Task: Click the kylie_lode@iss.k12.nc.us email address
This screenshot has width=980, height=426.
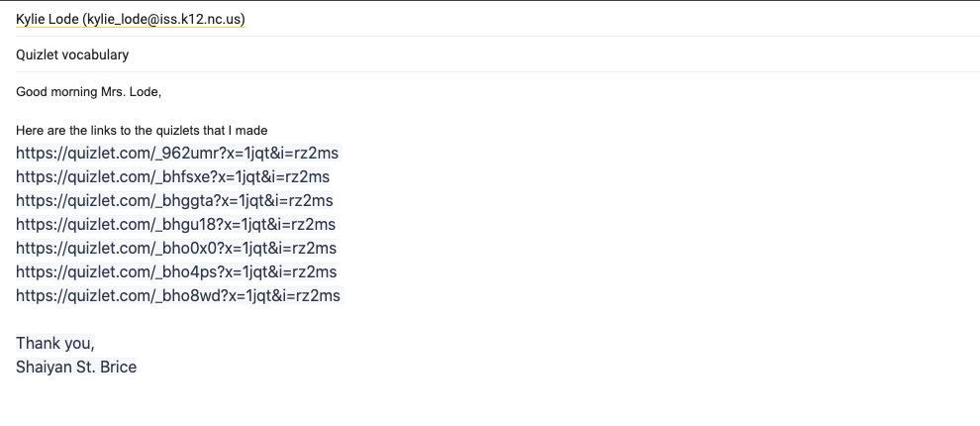Action: click(163, 20)
